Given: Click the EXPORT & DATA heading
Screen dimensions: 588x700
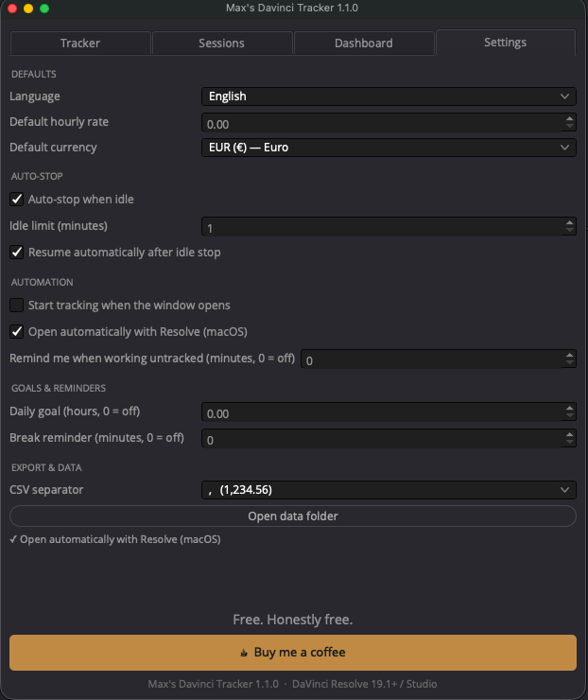Looking at the screenshot, I should [x=46, y=467].
